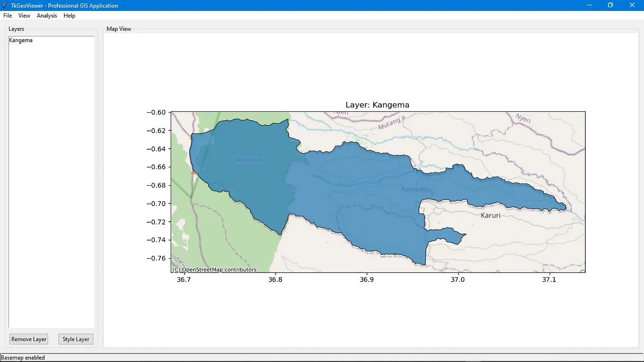The width and height of the screenshot is (644, 362).
Task: Click the TkGeoViewer feather icon in the title bar
Action: click(5, 5)
